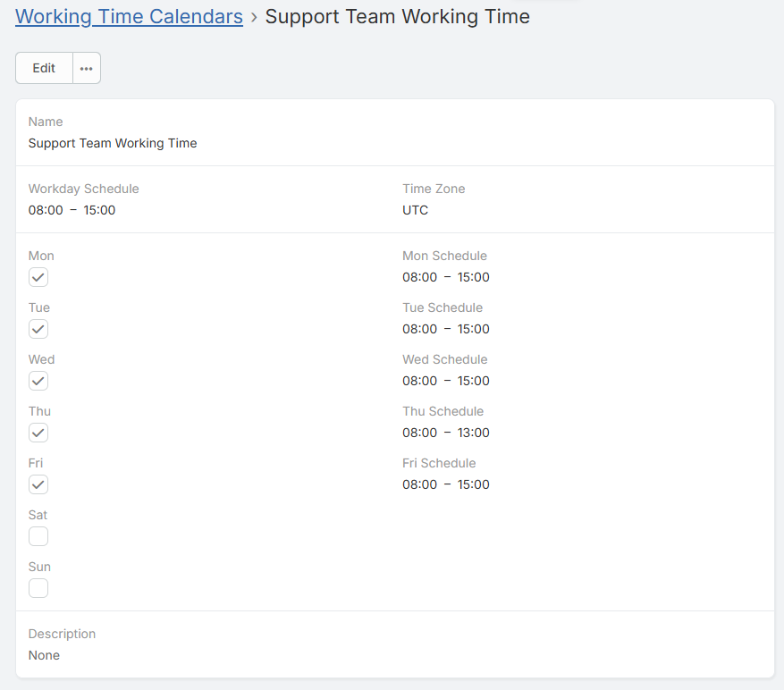The image size is (784, 690).
Task: Uncheck the Thu checkbox
Action: click(x=38, y=433)
